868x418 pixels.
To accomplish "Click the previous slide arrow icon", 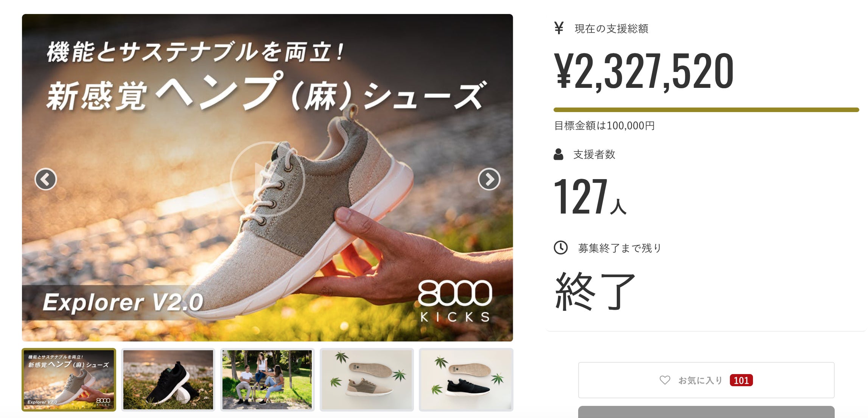I will click(x=46, y=179).
